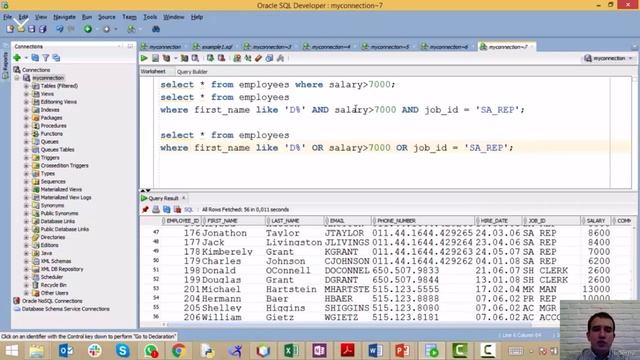Expand the Procedures tree node
Viewport: 640px width, 360px height.
[26, 126]
